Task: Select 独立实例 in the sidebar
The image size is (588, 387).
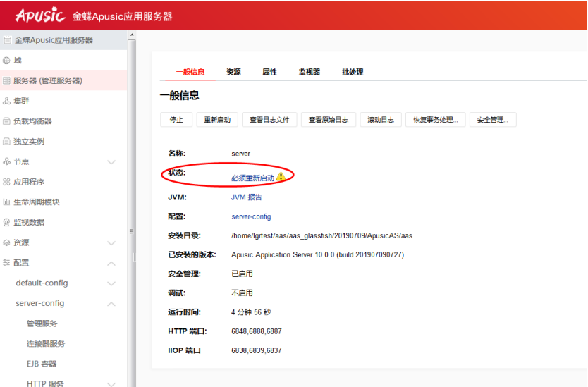Action: 63,142
